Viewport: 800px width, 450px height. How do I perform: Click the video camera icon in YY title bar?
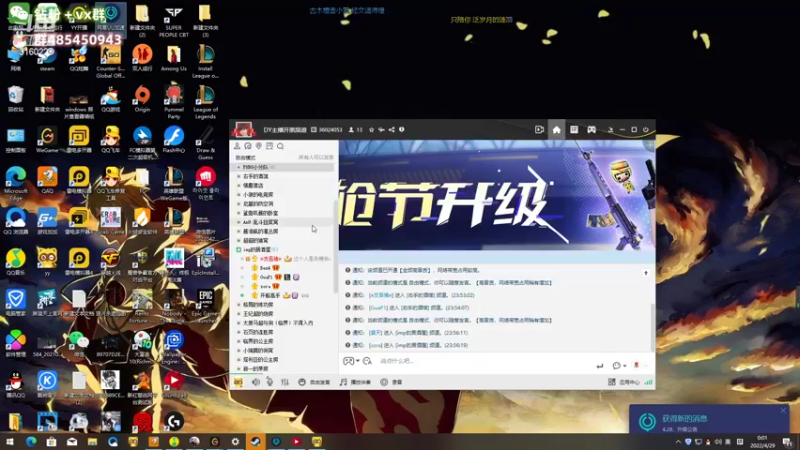539,130
